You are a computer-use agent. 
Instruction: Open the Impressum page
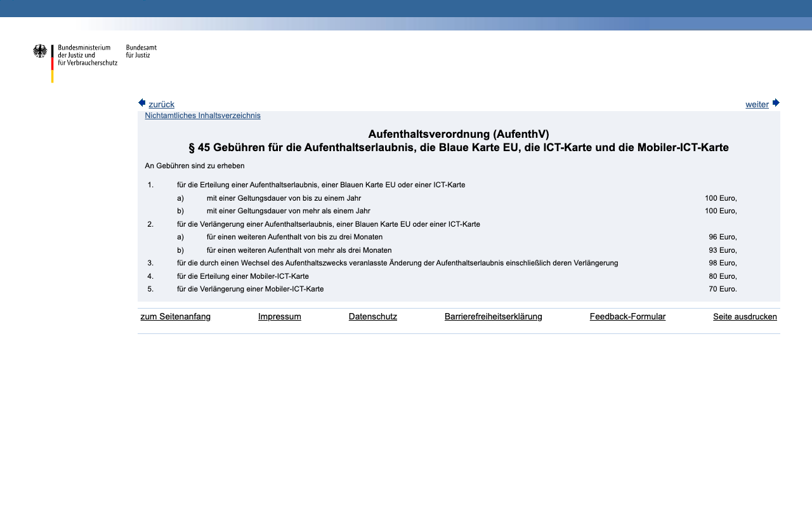point(280,316)
